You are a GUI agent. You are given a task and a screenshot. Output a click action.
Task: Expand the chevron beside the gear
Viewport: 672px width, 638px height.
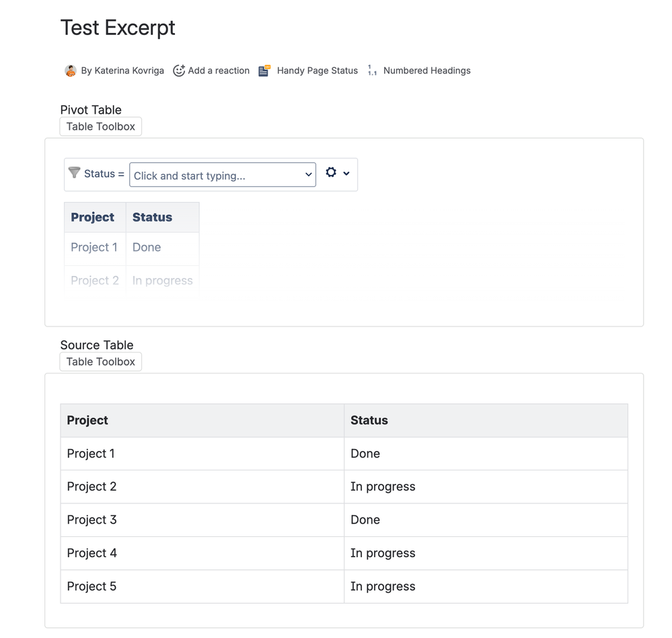[x=346, y=174]
